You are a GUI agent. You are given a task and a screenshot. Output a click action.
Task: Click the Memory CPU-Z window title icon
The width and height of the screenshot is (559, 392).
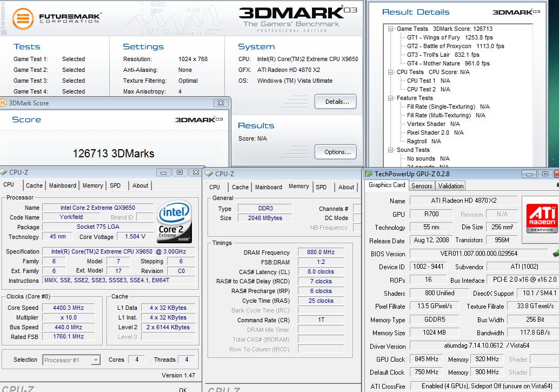(x=209, y=174)
